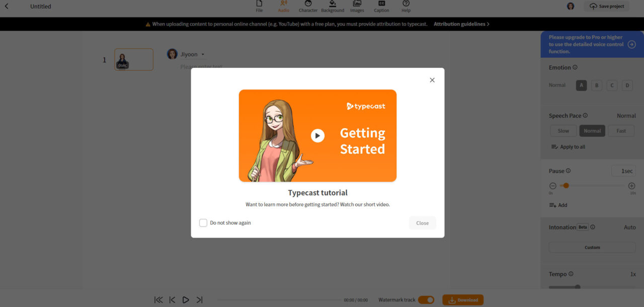Open the Caption tool icon
This screenshot has width=644, height=307.
point(381,7)
